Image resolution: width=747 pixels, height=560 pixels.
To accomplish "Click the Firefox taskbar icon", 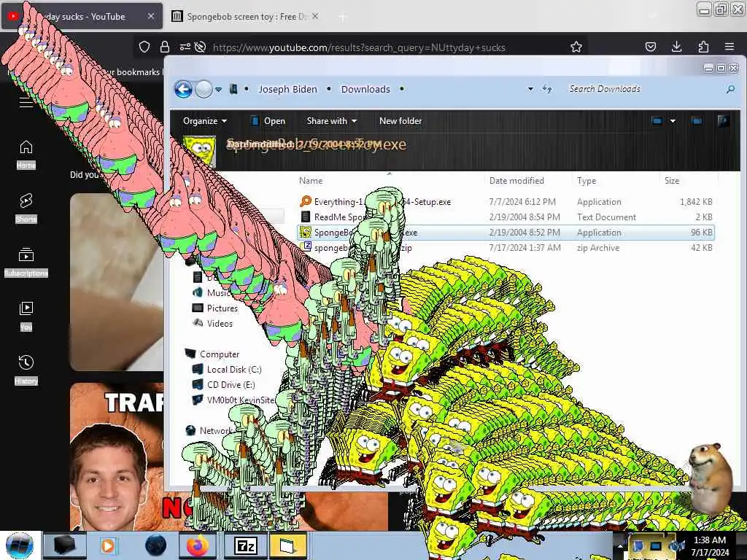I will (198, 545).
